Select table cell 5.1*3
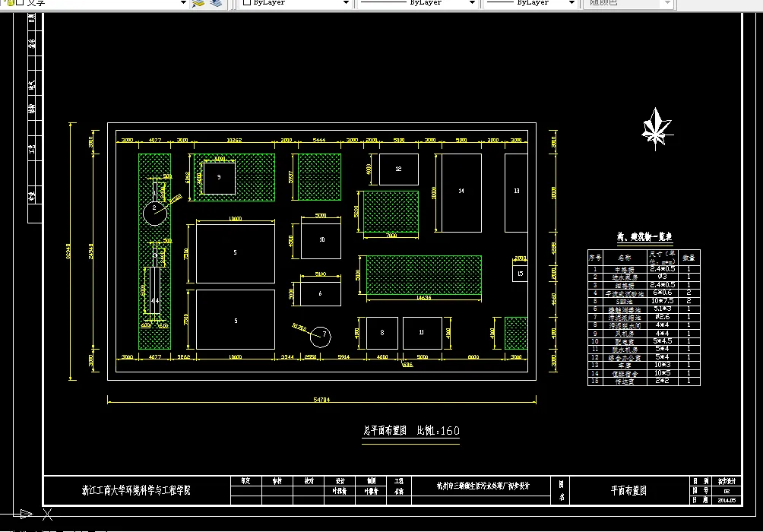This screenshot has width=763, height=532. (662, 309)
